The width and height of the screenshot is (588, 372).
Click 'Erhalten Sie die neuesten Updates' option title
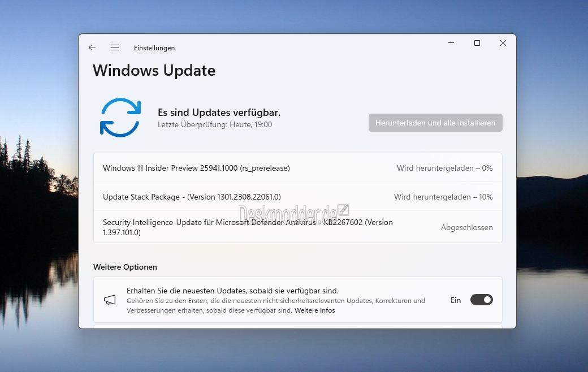pos(232,291)
